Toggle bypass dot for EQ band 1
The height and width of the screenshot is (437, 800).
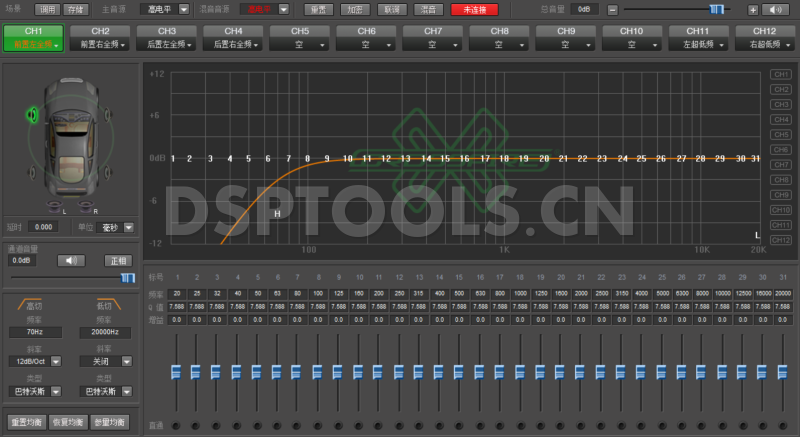[x=177, y=426]
